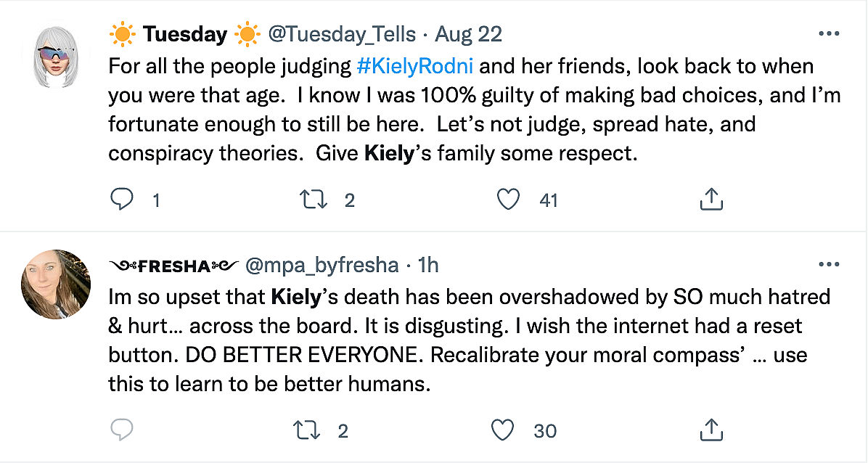Viewport: 868px width, 463px height.
Task: View Fresha's profile photo
Action: coord(55,284)
